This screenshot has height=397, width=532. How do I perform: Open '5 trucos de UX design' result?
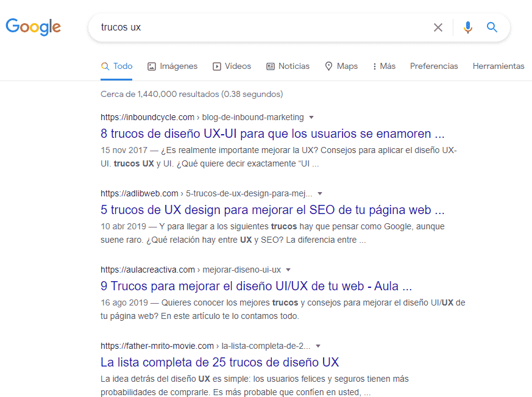tap(272, 210)
